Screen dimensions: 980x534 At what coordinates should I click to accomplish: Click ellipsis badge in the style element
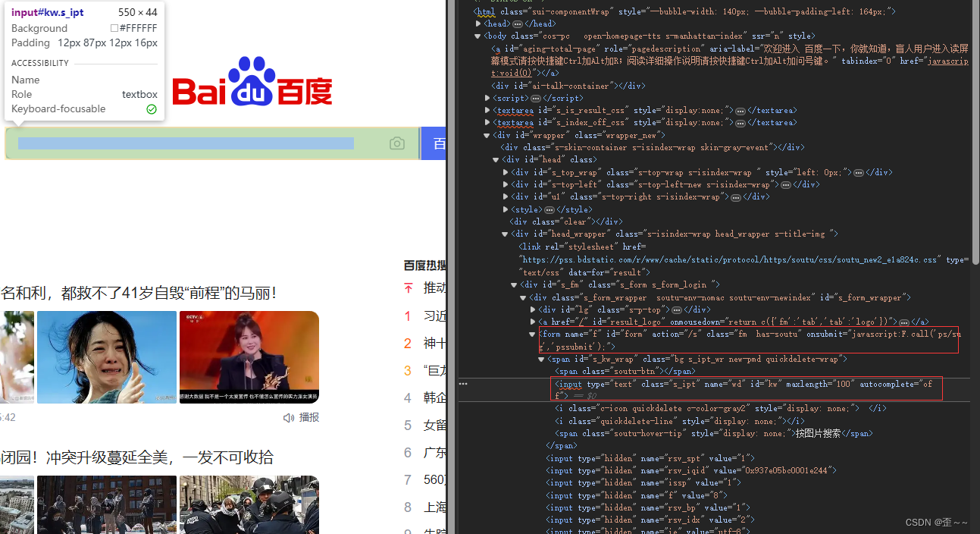pyautogui.click(x=549, y=210)
